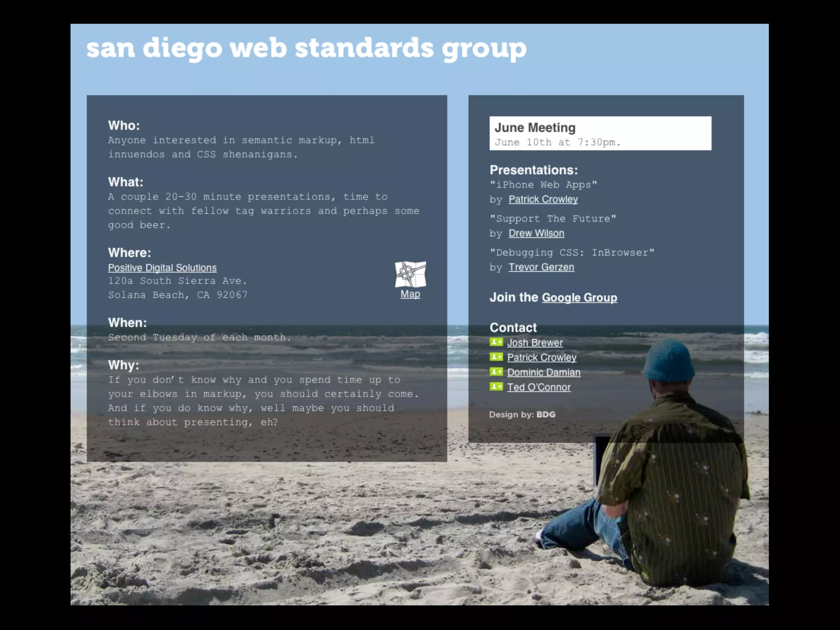Click vCard icon next to Ted O'Connor
This screenshot has height=630, width=840.
click(496, 386)
